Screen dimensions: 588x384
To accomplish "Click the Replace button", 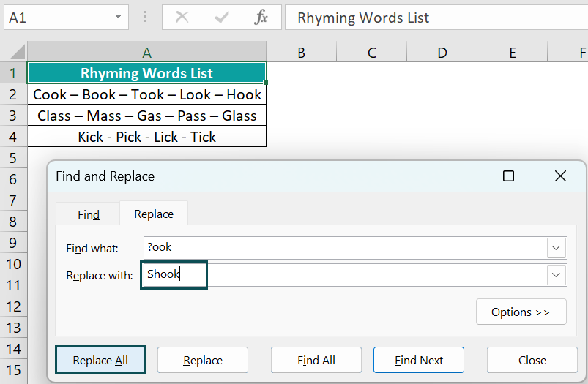I will pyautogui.click(x=203, y=360).
